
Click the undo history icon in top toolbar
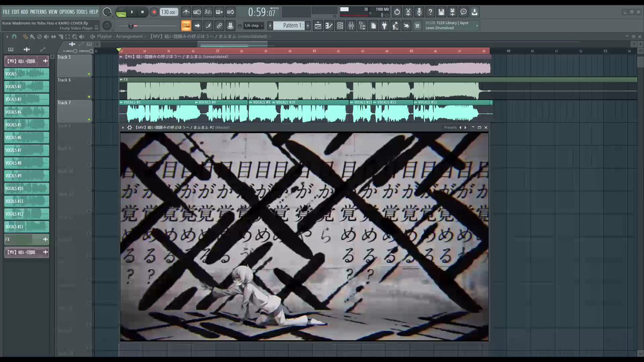pos(397,12)
